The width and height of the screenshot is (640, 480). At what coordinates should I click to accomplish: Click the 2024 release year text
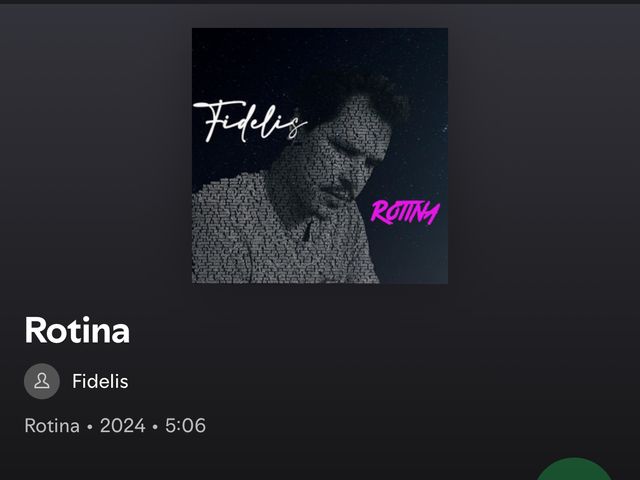click(x=122, y=426)
